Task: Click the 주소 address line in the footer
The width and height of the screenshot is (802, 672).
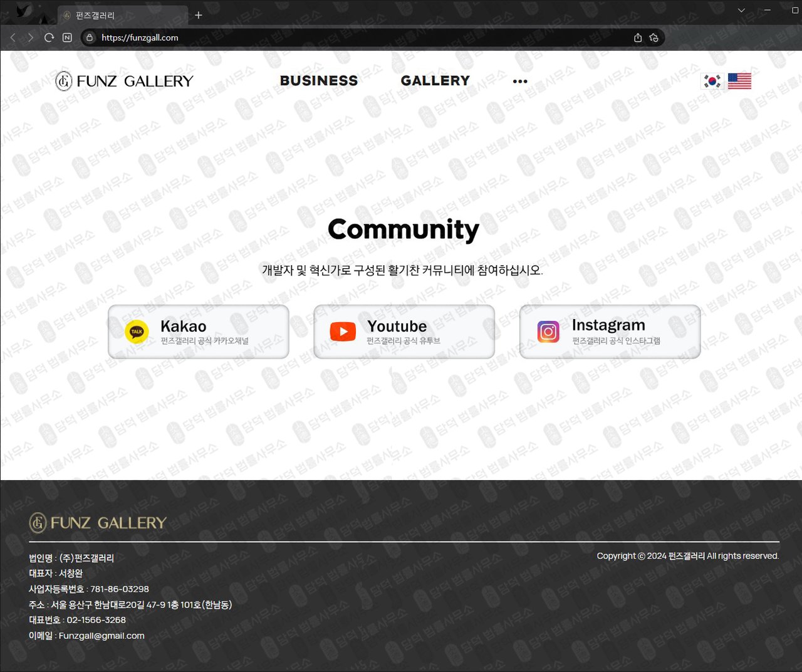Action: tap(130, 605)
